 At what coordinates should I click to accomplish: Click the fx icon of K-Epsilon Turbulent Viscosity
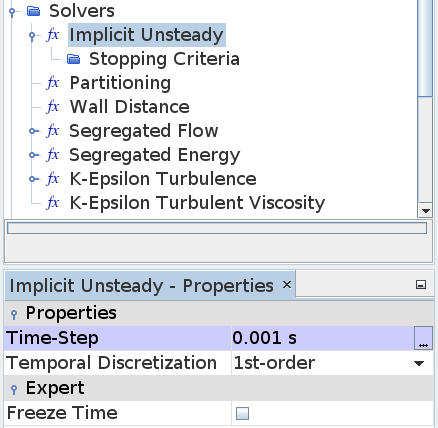coord(53,203)
